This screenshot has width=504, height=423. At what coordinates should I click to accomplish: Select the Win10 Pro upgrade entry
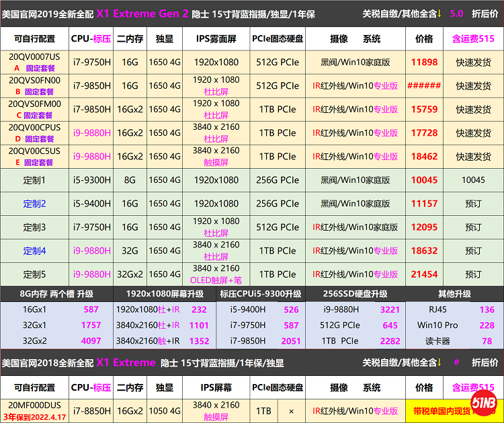point(437,325)
